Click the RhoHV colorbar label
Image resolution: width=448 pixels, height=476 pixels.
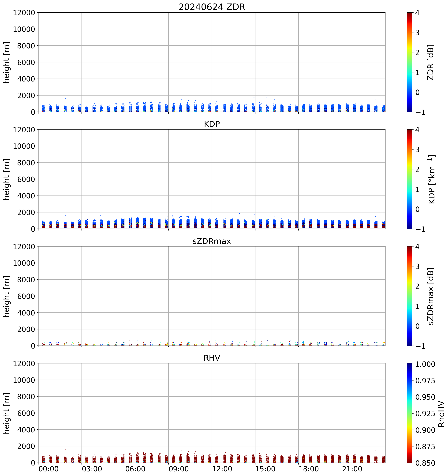[441, 414]
